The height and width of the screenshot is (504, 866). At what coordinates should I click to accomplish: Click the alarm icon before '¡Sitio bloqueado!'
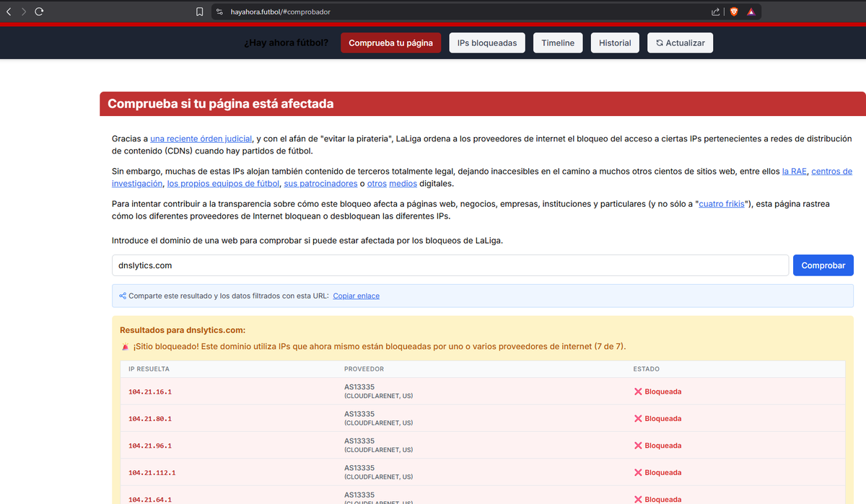(125, 347)
